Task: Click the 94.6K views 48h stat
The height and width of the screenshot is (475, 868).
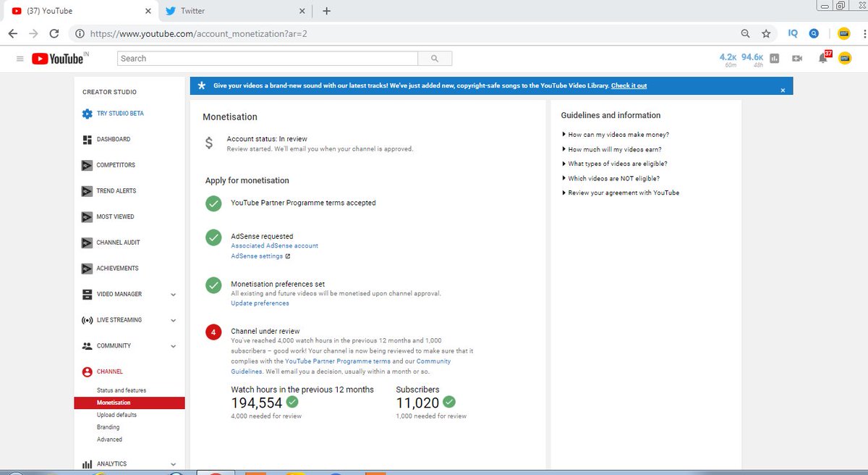Action: point(752,59)
